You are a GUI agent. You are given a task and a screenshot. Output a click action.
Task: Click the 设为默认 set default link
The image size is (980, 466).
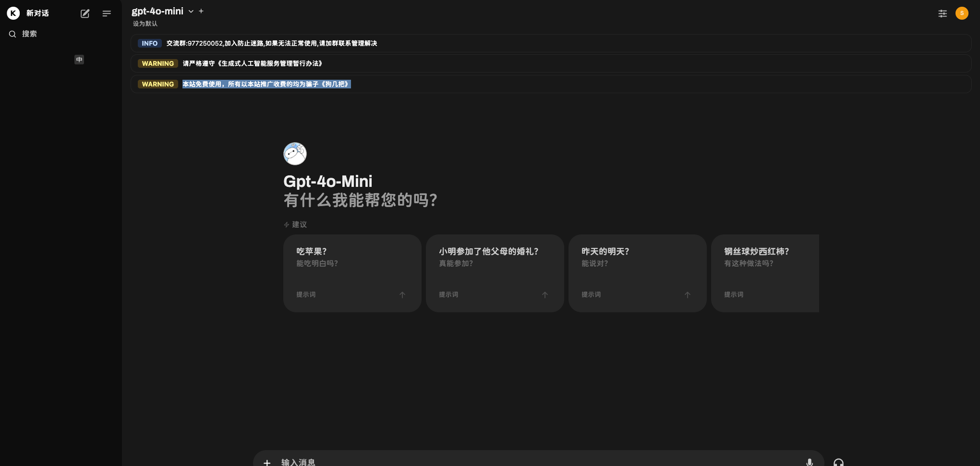145,24
